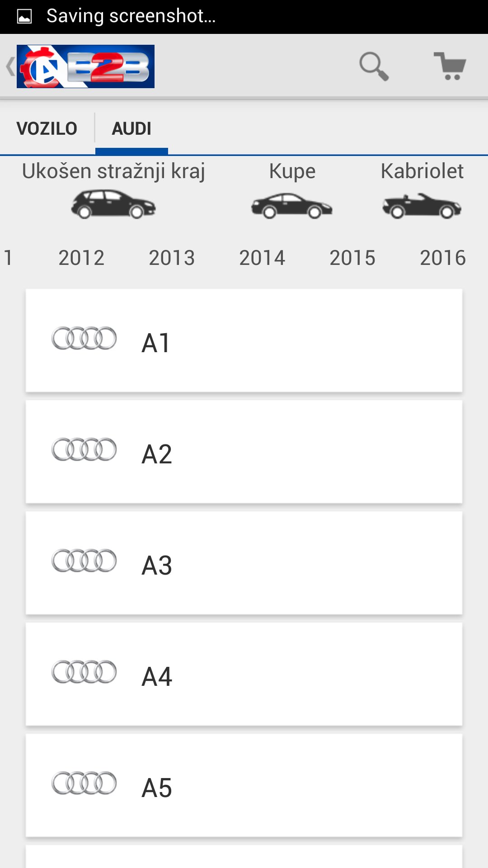Choose year 2014

tap(262, 258)
